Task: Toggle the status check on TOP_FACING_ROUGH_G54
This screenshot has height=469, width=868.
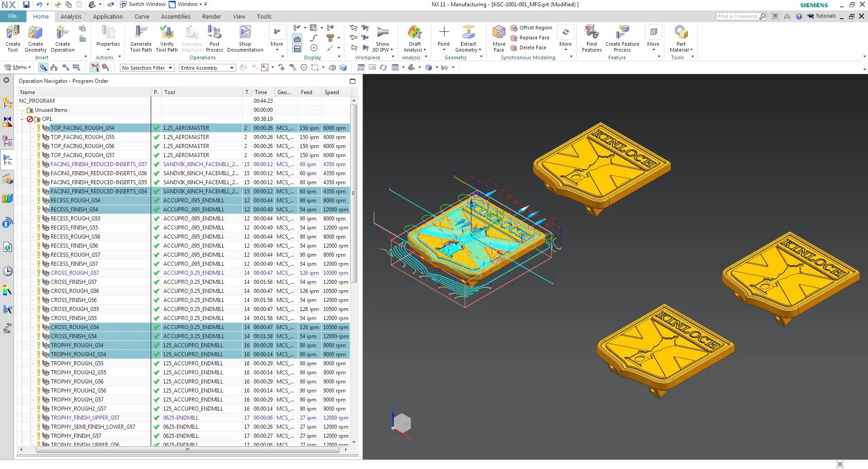Action: pos(156,128)
